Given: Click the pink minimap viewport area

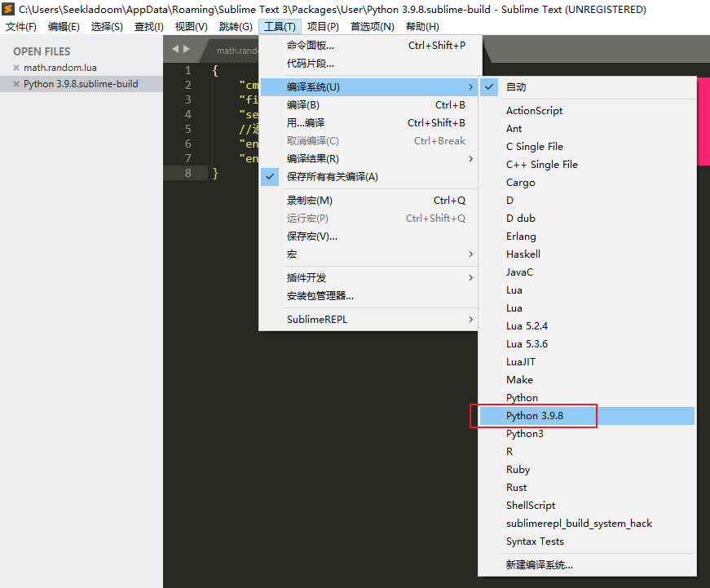Looking at the screenshot, I should [x=703, y=122].
